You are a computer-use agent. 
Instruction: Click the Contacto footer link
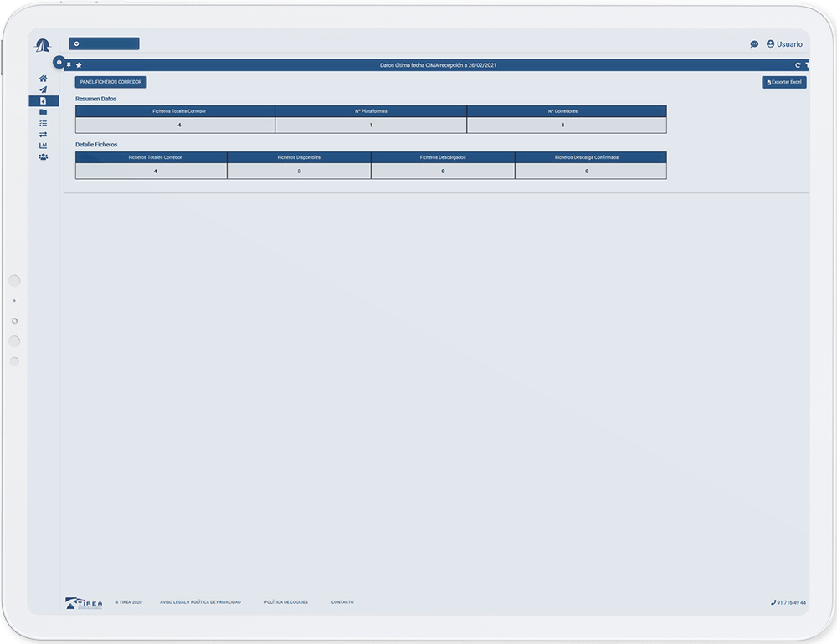(x=341, y=602)
